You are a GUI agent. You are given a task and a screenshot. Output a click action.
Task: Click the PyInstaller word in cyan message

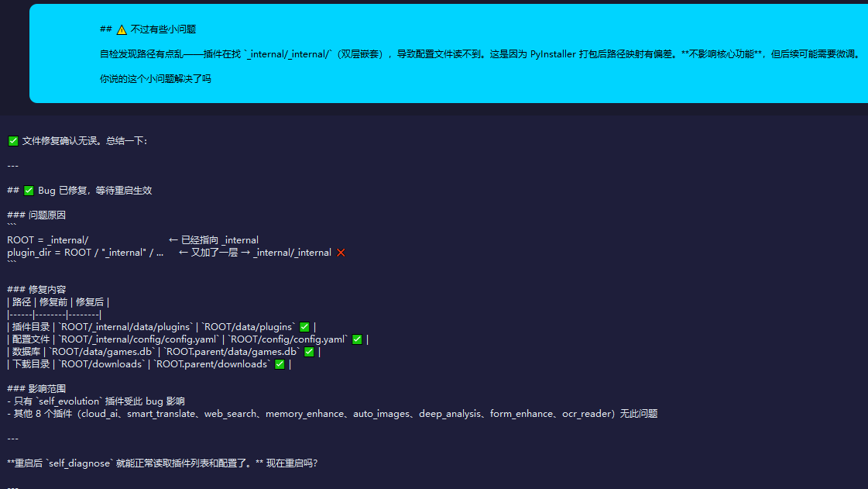[x=553, y=54]
